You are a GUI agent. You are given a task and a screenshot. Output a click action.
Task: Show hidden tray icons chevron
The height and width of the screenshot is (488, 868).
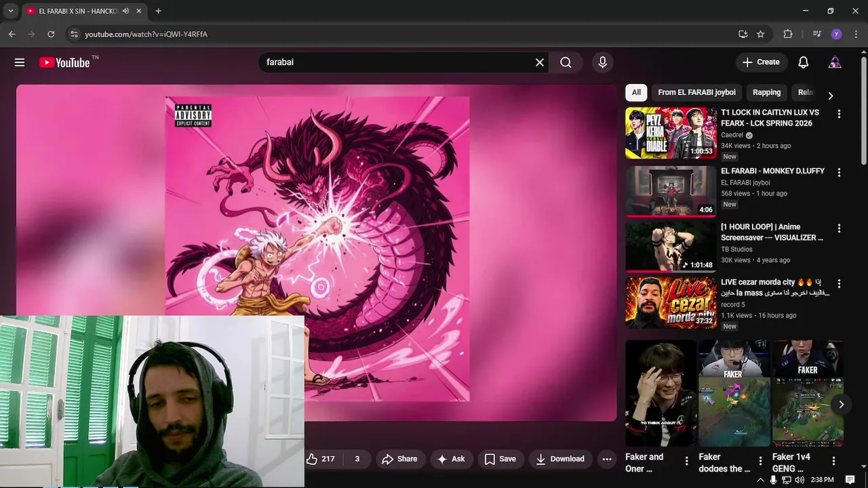(x=760, y=480)
